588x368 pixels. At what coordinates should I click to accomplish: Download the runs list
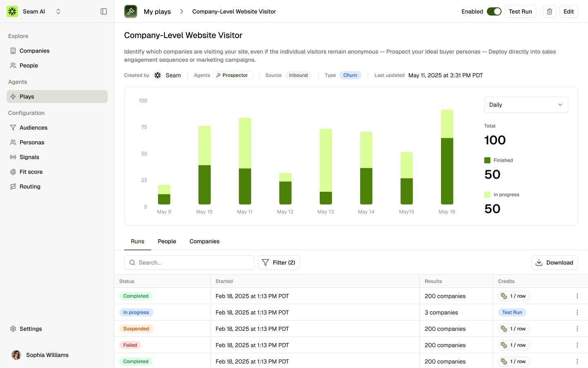[x=555, y=263]
